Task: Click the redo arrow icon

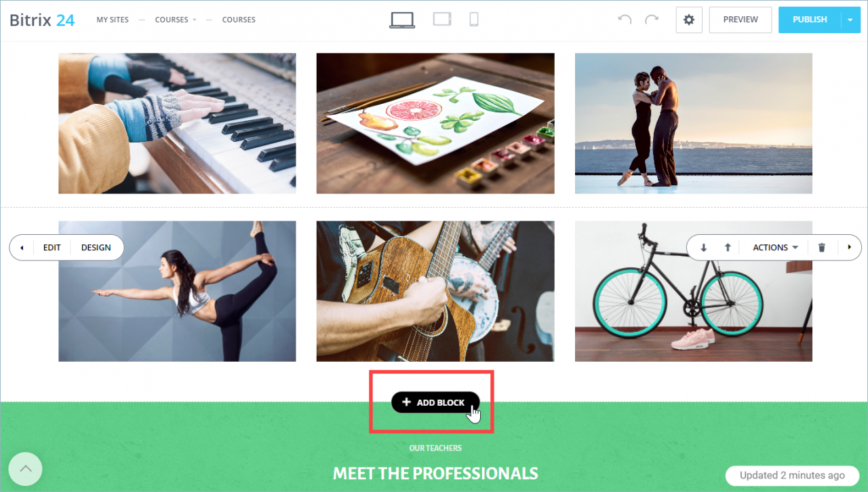Action: pyautogui.click(x=652, y=20)
